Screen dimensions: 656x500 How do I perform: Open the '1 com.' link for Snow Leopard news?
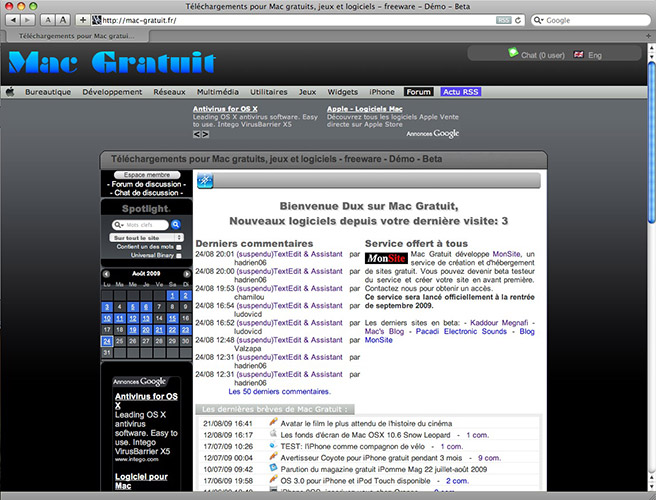click(x=477, y=435)
